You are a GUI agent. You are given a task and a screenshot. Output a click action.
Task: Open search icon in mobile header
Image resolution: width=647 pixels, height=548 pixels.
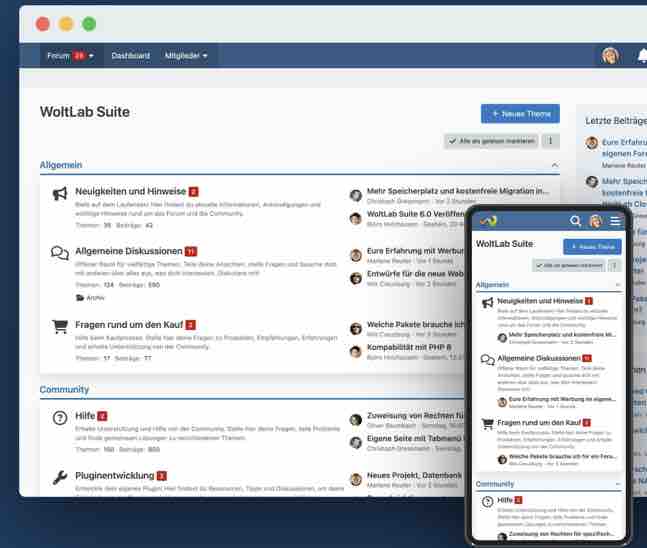(575, 221)
